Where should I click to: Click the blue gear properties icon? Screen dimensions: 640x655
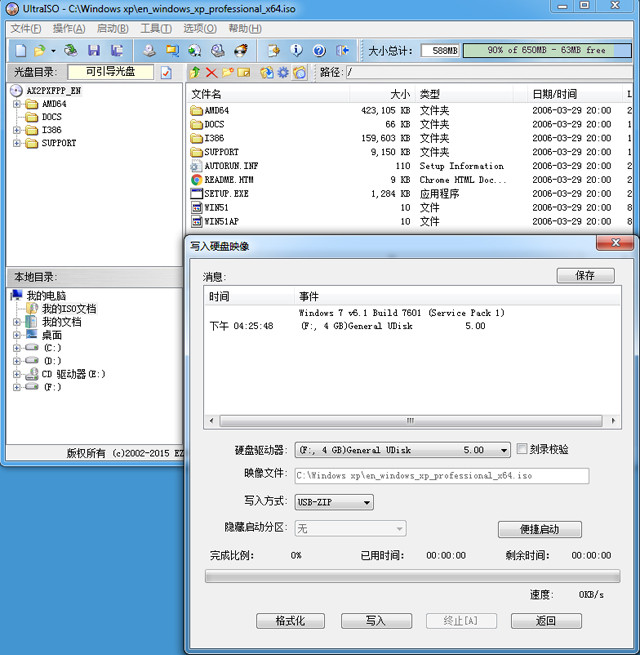pos(283,73)
